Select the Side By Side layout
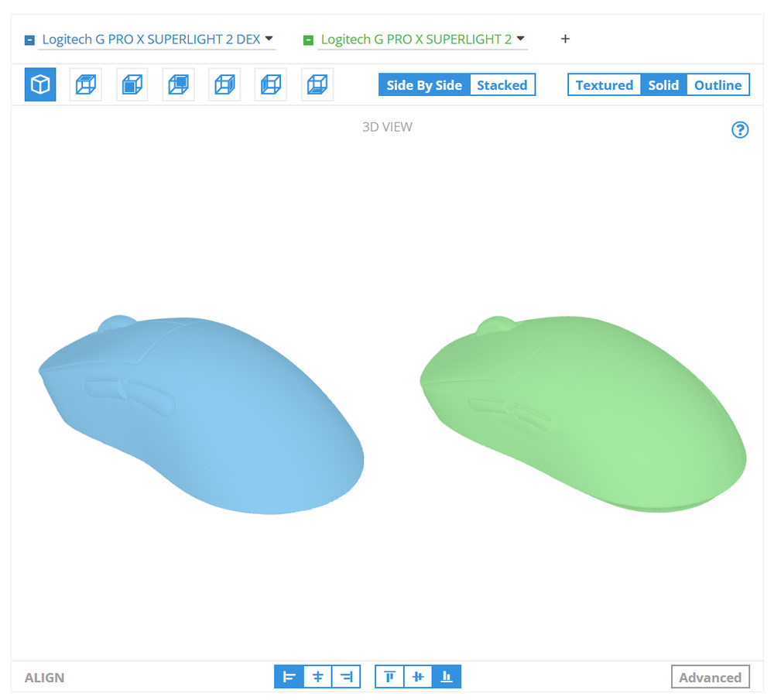The height and width of the screenshot is (700, 774). 424,85
